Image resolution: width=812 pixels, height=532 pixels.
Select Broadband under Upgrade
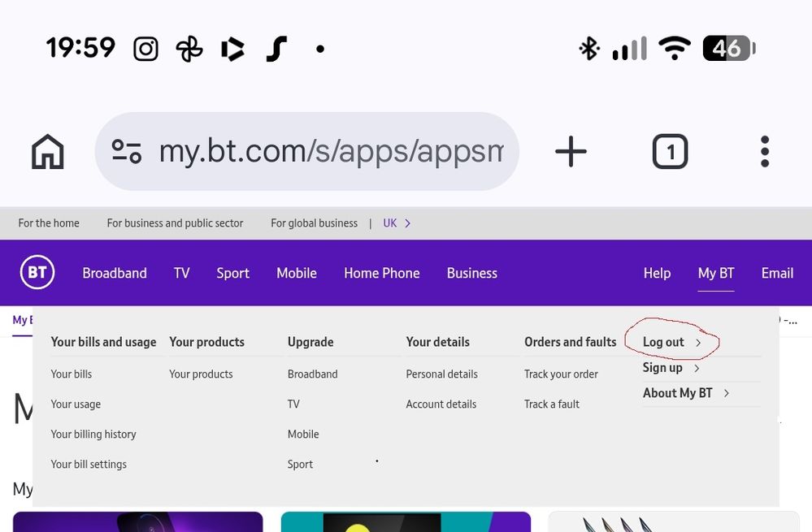click(x=312, y=374)
